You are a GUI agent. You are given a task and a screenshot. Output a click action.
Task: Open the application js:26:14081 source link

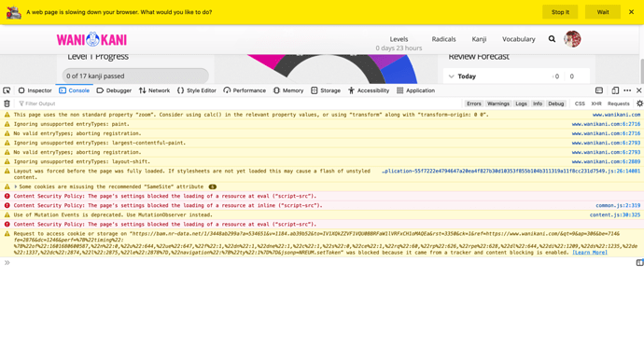click(x=511, y=171)
